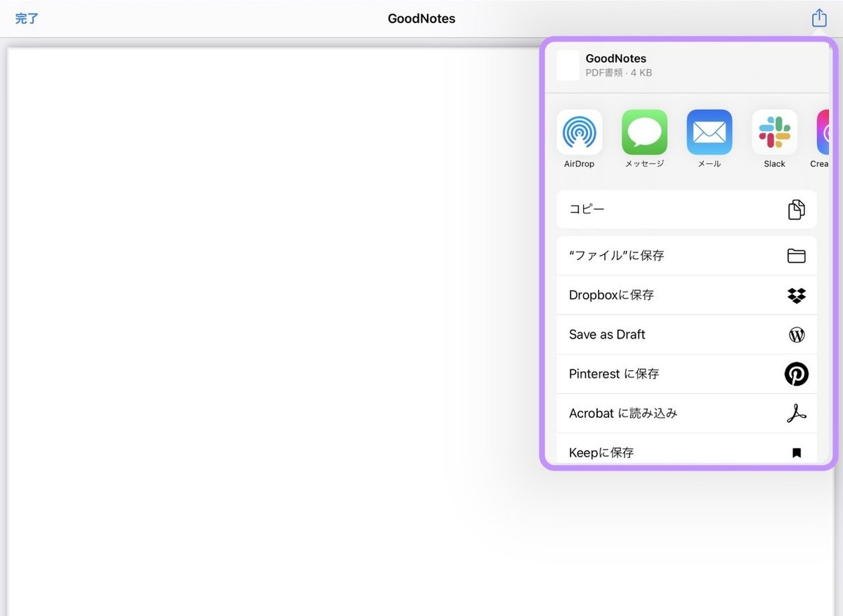Tap the WordPress logo icon
843x616 pixels.
point(797,335)
